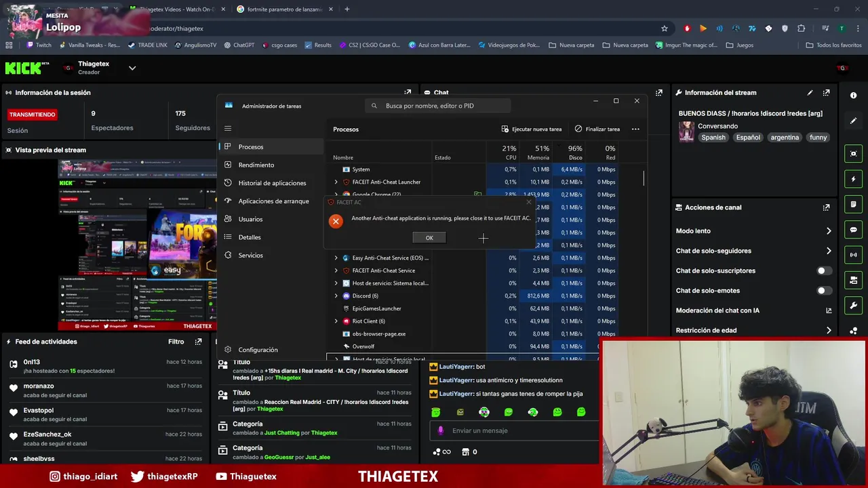Click Ejecutar nueva tarea

pyautogui.click(x=532, y=129)
